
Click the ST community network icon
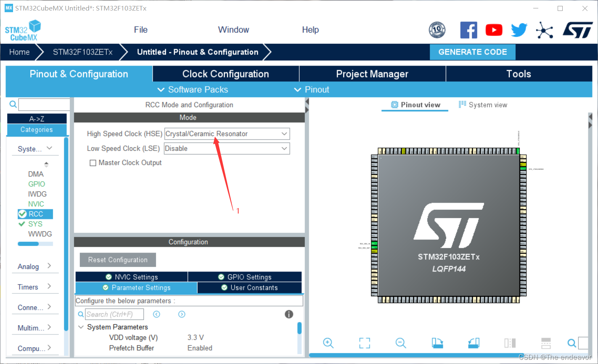[x=545, y=30]
